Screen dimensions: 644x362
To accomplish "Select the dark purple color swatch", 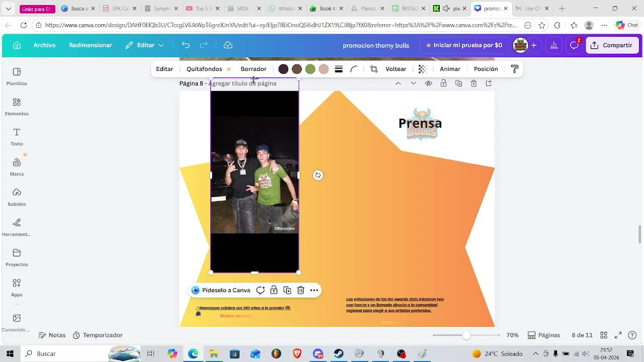I will click(283, 69).
